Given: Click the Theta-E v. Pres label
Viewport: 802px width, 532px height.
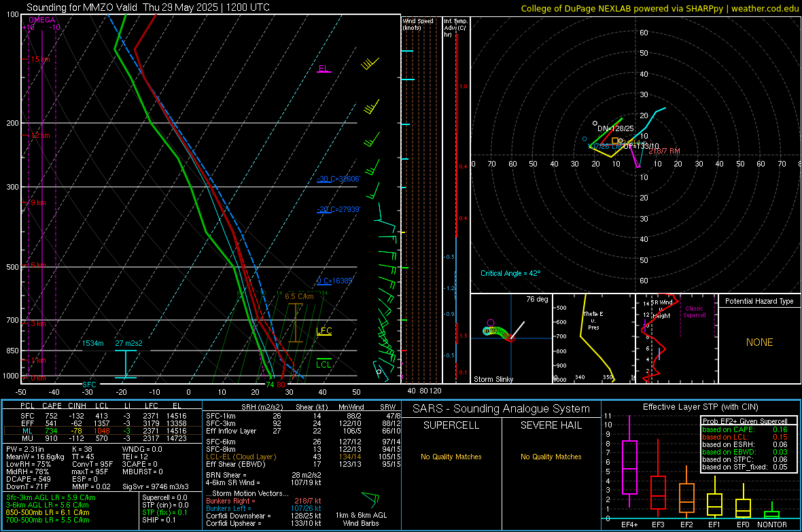Looking at the screenshot, I should pyautogui.click(x=593, y=320).
